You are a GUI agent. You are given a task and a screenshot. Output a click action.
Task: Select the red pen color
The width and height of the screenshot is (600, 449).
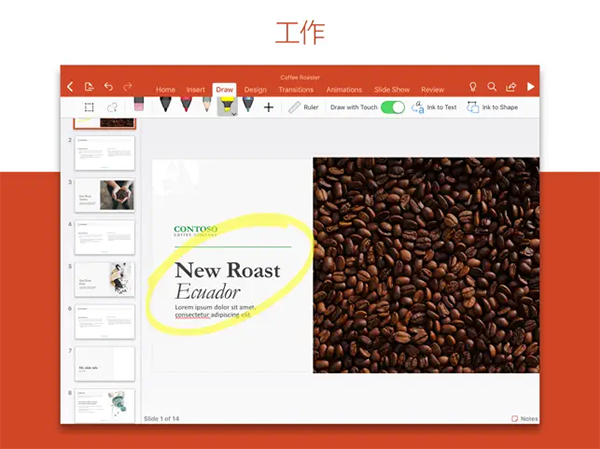[185, 106]
